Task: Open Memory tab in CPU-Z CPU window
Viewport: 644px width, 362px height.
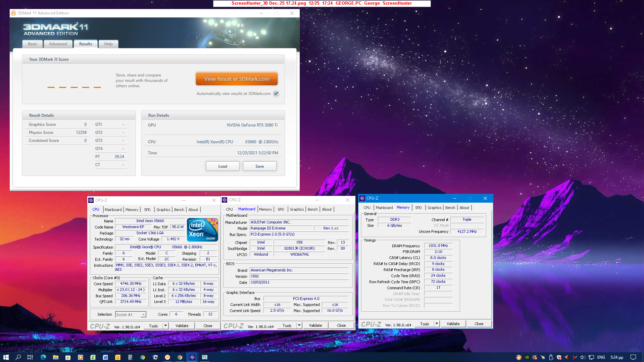Action: (132, 210)
